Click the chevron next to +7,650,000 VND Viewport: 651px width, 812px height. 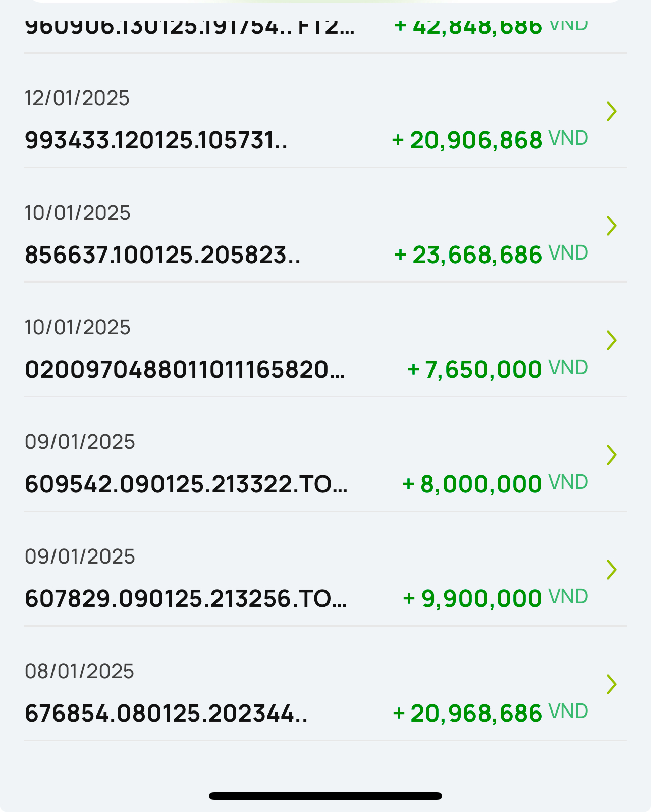611,340
